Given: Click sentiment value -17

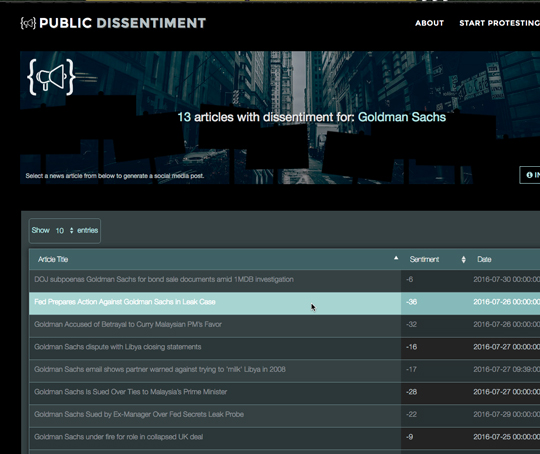Looking at the screenshot, I should pos(411,369).
